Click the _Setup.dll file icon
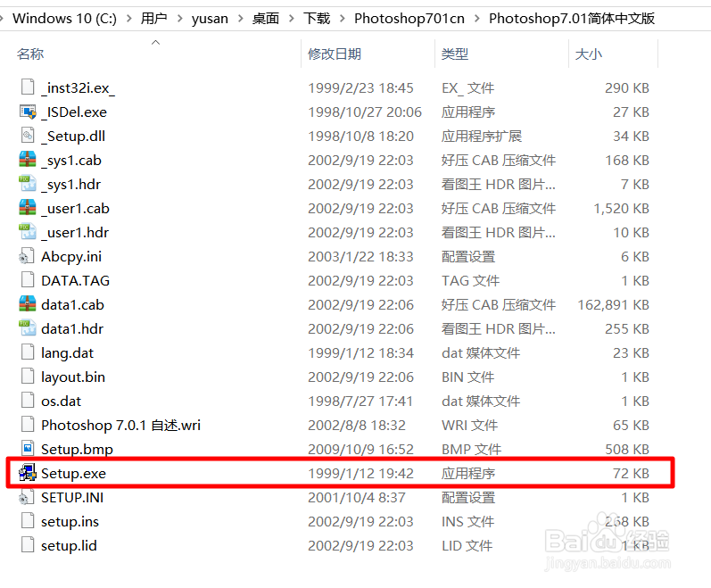This screenshot has width=711, height=588. 28,135
